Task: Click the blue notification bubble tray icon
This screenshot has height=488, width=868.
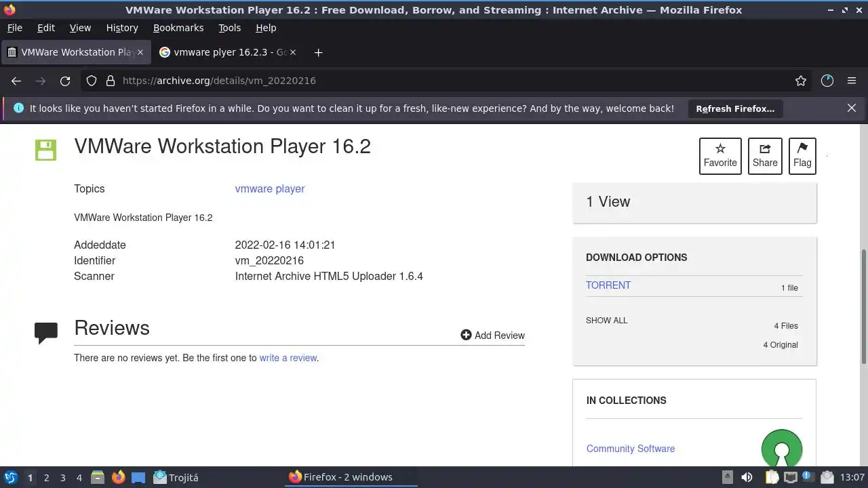Action: tap(808, 477)
